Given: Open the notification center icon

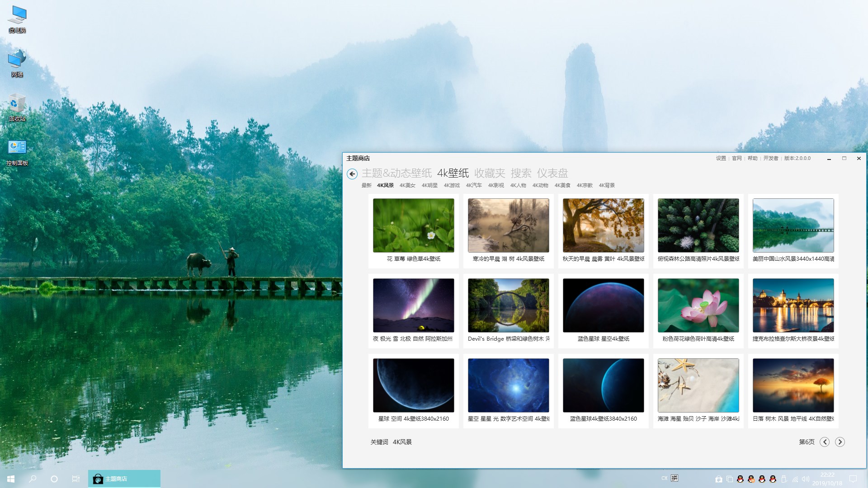Looking at the screenshot, I should pos(853,479).
